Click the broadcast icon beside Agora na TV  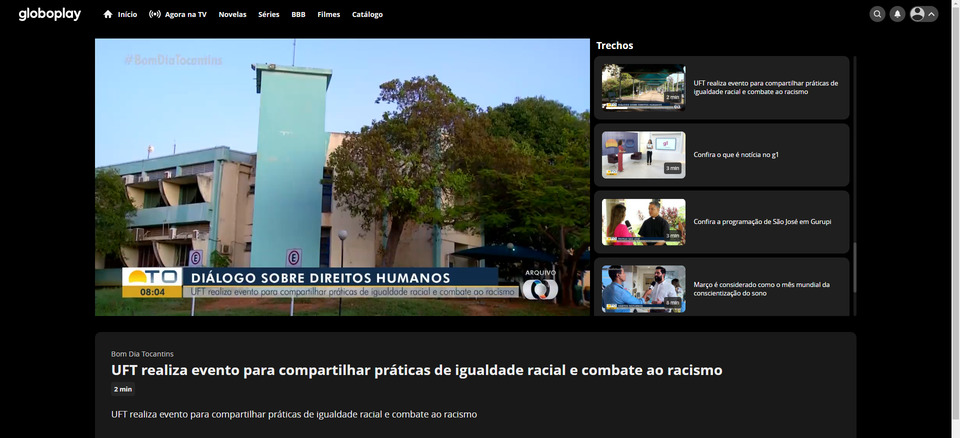(155, 14)
